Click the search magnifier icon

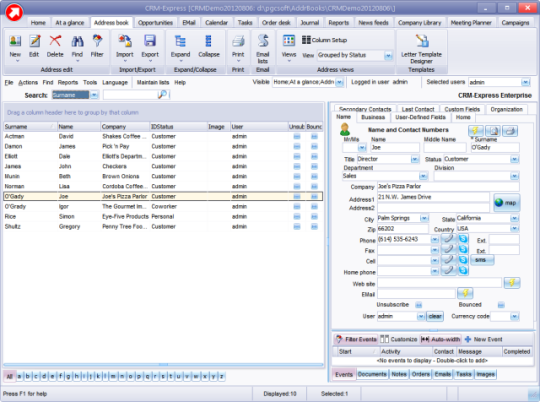[163, 94]
